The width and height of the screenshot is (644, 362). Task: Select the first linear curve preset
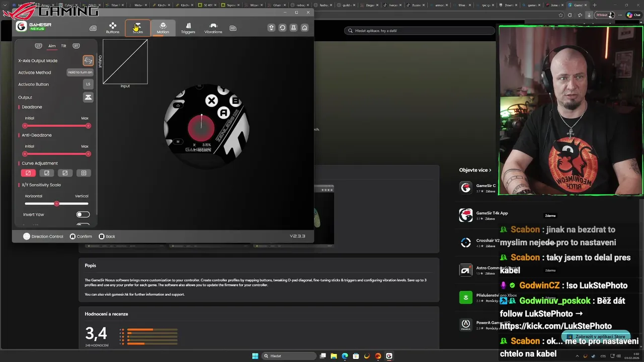(28, 173)
